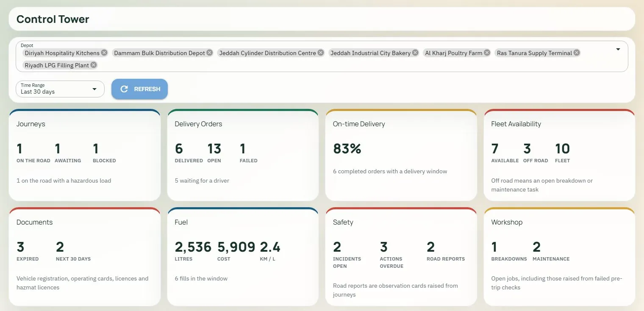This screenshot has height=311, width=644.
Task: Click the FAILED orders count
Action: [243, 149]
